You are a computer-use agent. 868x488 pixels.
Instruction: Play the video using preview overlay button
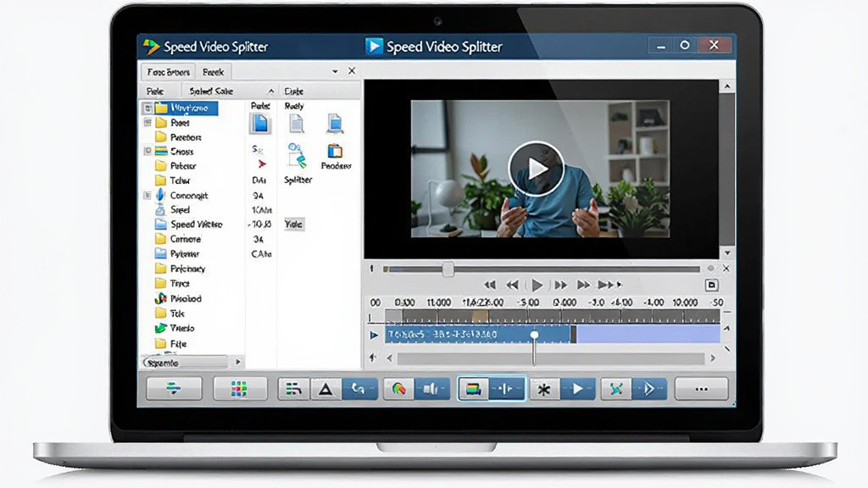536,169
